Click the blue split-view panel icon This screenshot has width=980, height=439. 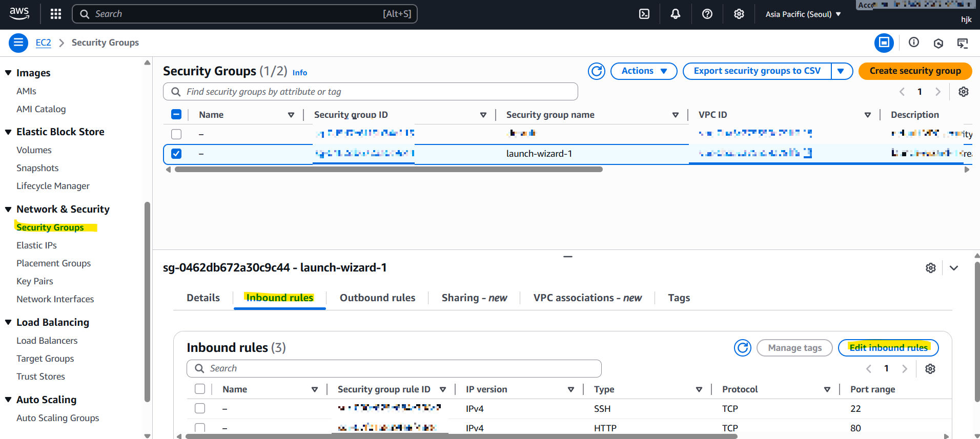[x=884, y=43]
